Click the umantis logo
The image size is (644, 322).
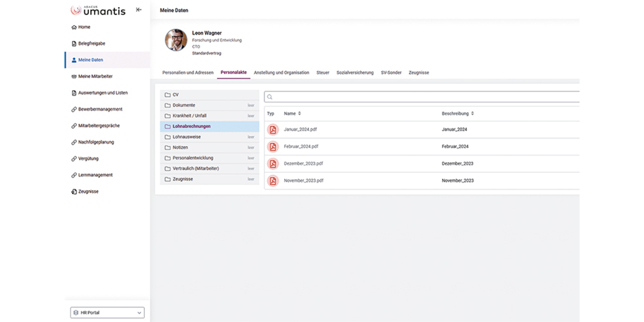[x=97, y=10]
